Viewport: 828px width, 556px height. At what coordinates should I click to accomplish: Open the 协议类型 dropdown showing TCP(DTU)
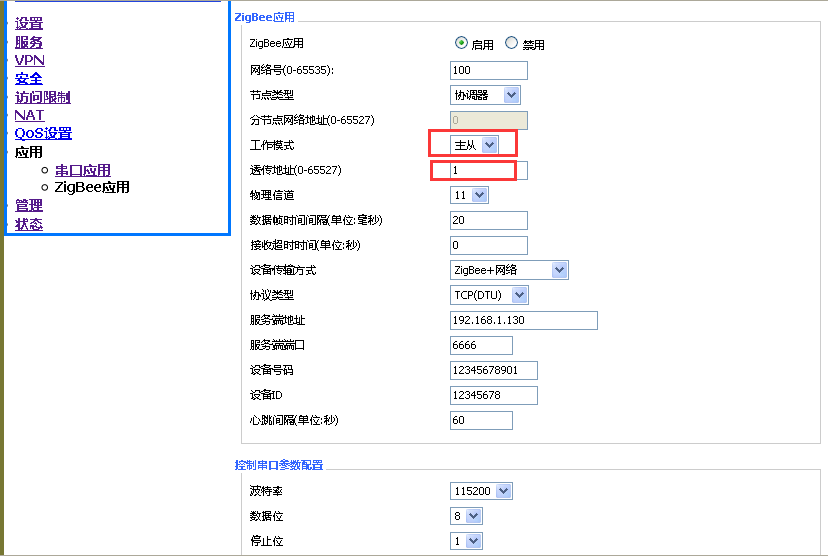(489, 295)
